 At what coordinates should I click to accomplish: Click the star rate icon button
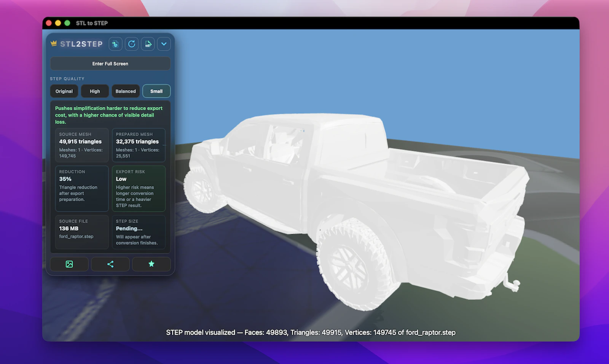coord(151,264)
